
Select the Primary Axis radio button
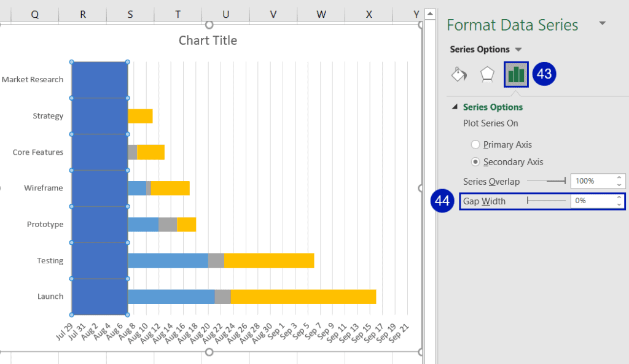(475, 145)
